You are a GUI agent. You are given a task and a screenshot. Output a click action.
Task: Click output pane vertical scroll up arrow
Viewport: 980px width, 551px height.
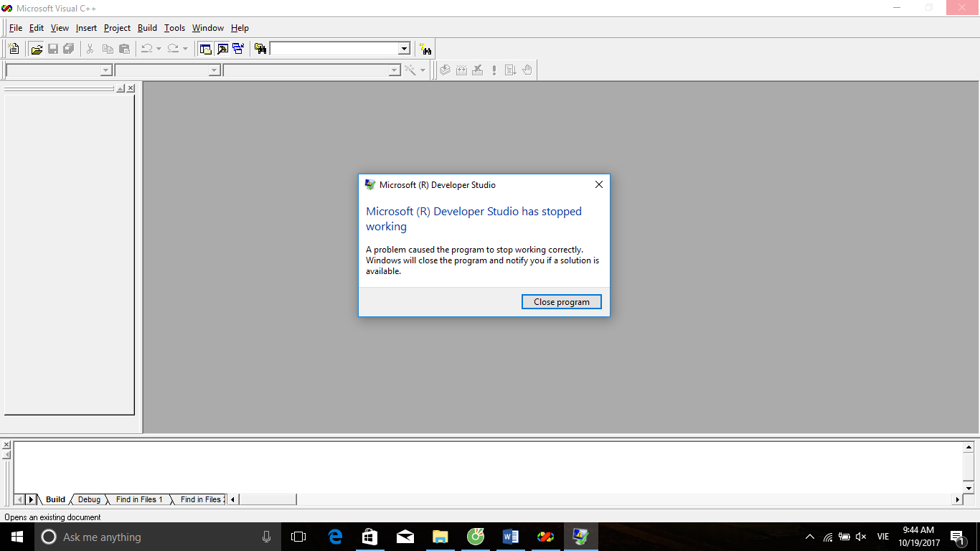tap(968, 446)
